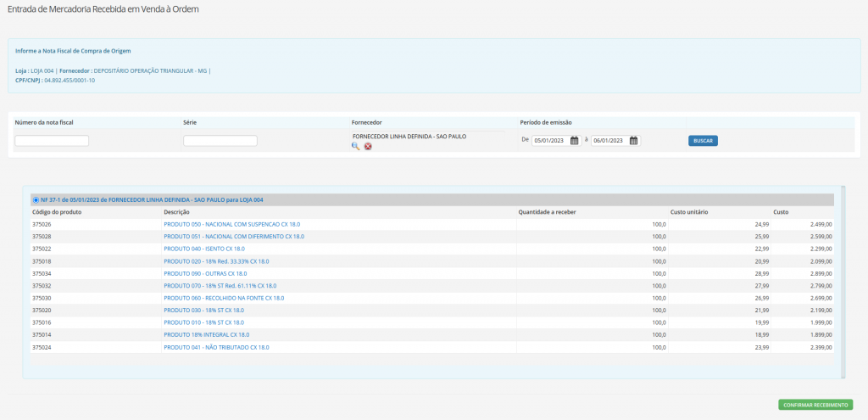This screenshot has width=868, height=420.
Task: Click the Descrição column header
Action: [176, 212]
